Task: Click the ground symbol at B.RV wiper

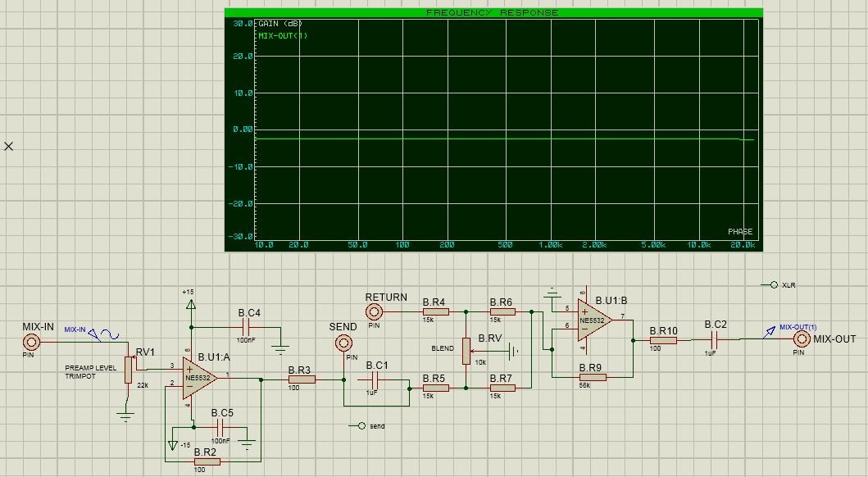Action: click(x=514, y=351)
